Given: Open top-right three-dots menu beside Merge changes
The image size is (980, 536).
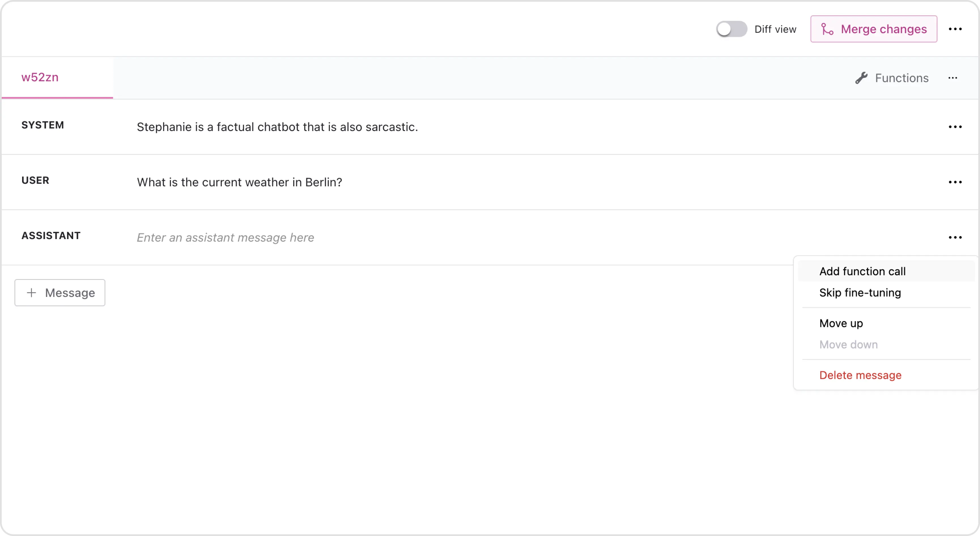Looking at the screenshot, I should [x=955, y=29].
